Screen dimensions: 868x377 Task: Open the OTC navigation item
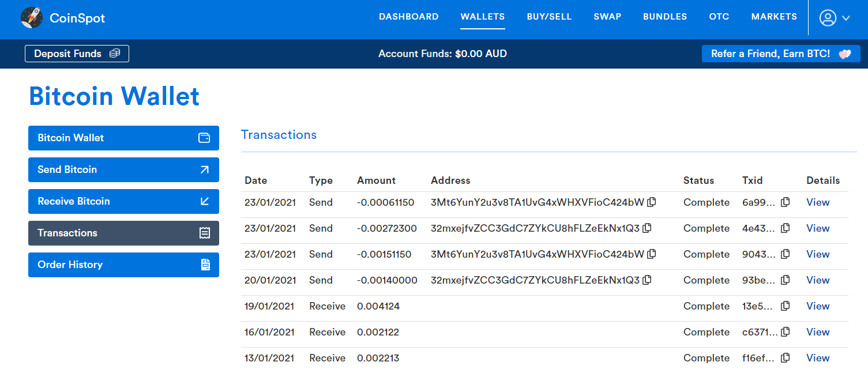(x=719, y=17)
